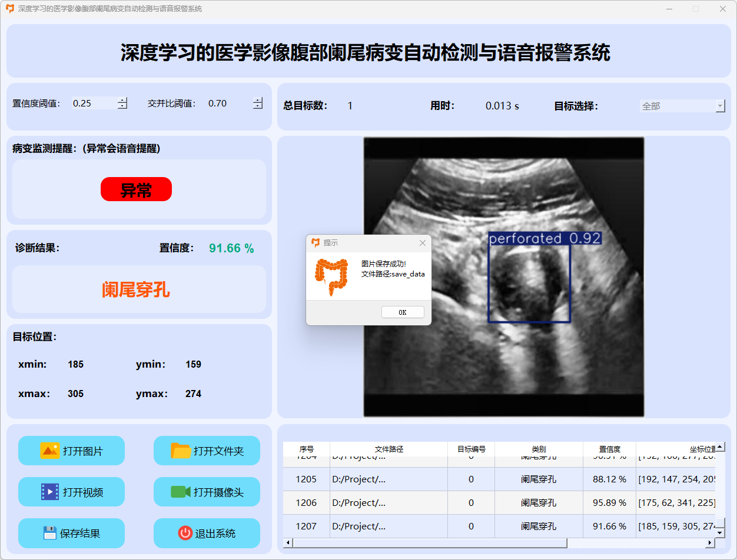Click the 置信度 column header in table

(x=609, y=449)
